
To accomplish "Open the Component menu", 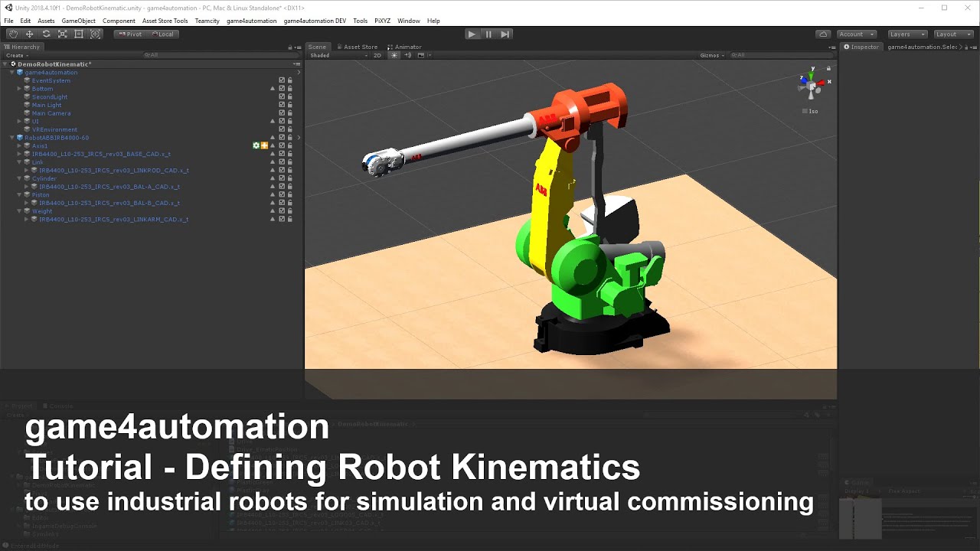I will [x=119, y=21].
